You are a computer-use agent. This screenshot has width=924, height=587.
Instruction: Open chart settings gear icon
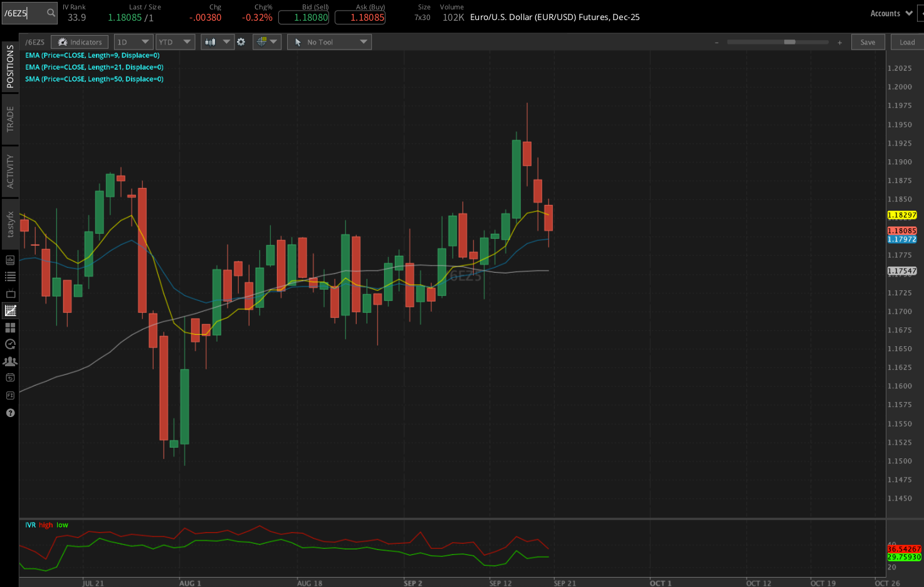(241, 42)
